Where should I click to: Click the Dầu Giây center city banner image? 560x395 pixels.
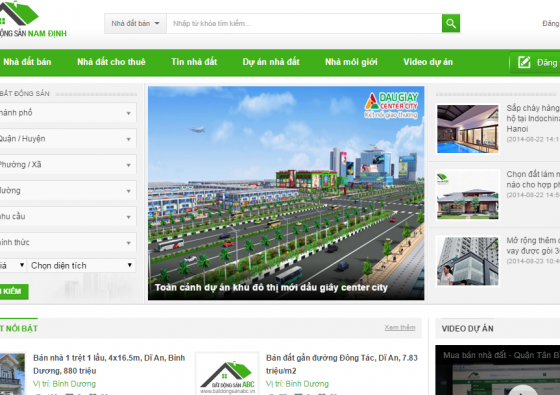286,193
